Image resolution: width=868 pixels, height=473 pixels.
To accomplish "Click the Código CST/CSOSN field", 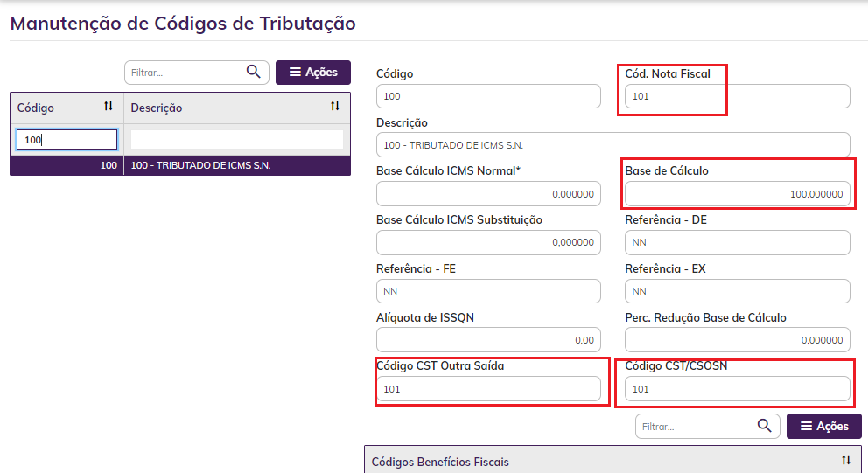I will (737, 389).
